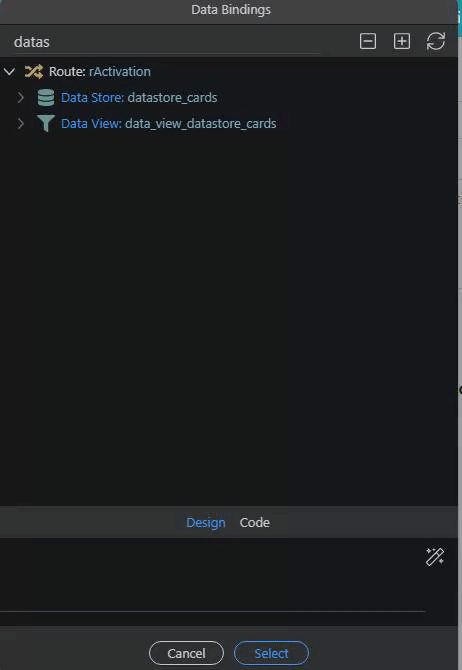Expand the data_view_datastore_cards Data View node
The image size is (462, 670).
point(21,123)
